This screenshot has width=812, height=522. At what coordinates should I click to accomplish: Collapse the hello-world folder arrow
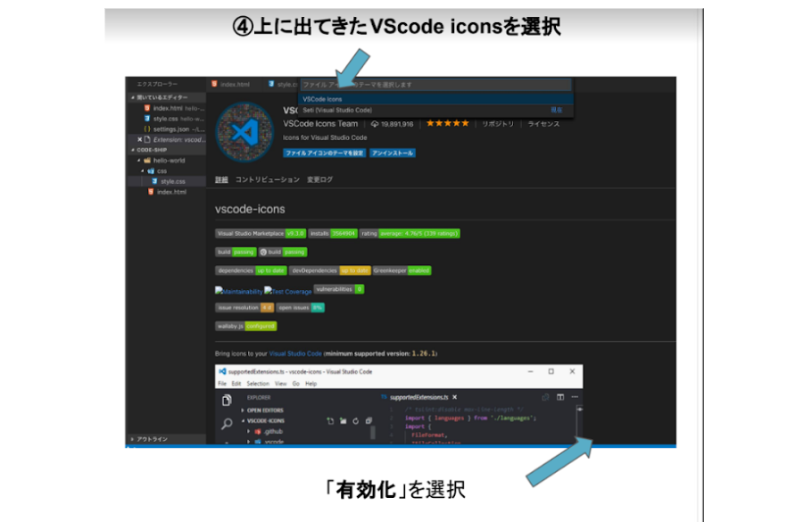click(139, 161)
